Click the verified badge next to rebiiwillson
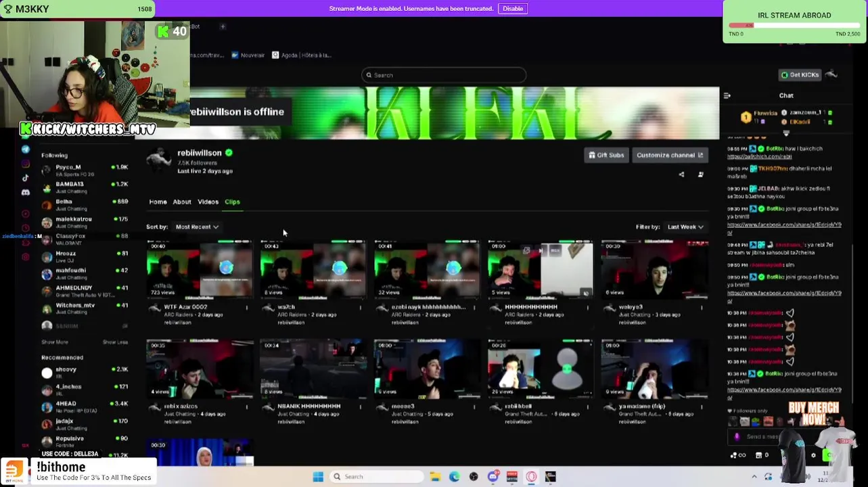 tap(229, 153)
